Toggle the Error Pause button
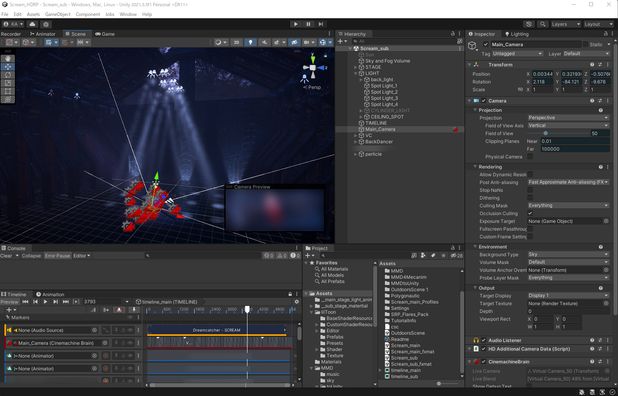The width and height of the screenshot is (618, 396). point(58,256)
